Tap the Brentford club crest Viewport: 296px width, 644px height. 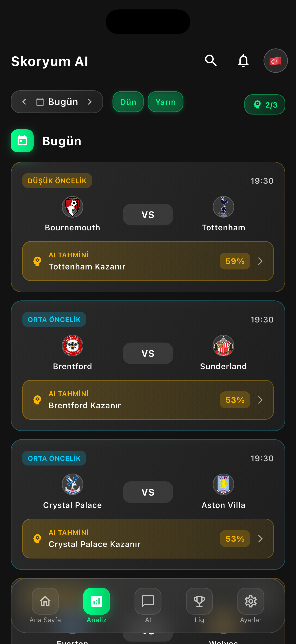click(x=72, y=346)
